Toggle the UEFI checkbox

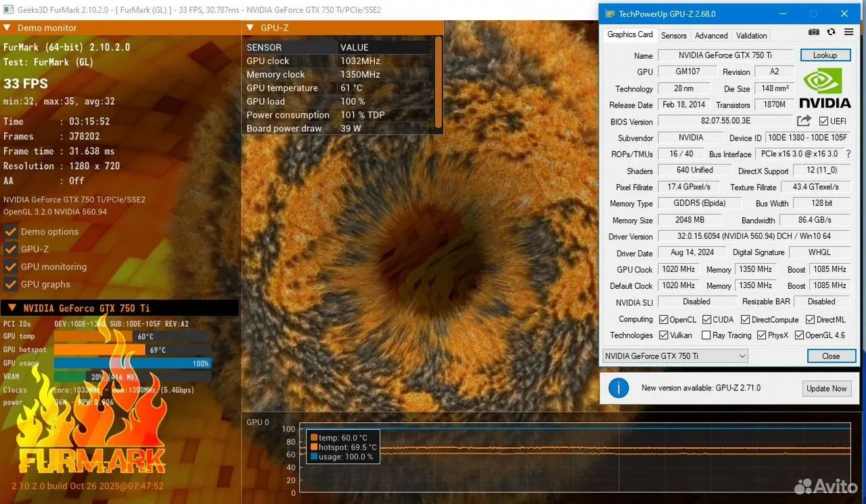(x=823, y=121)
